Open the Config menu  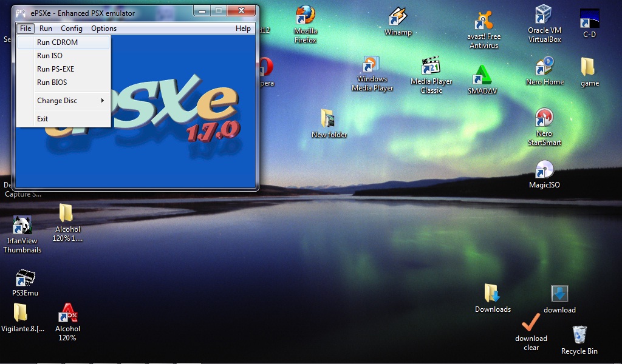click(x=72, y=29)
